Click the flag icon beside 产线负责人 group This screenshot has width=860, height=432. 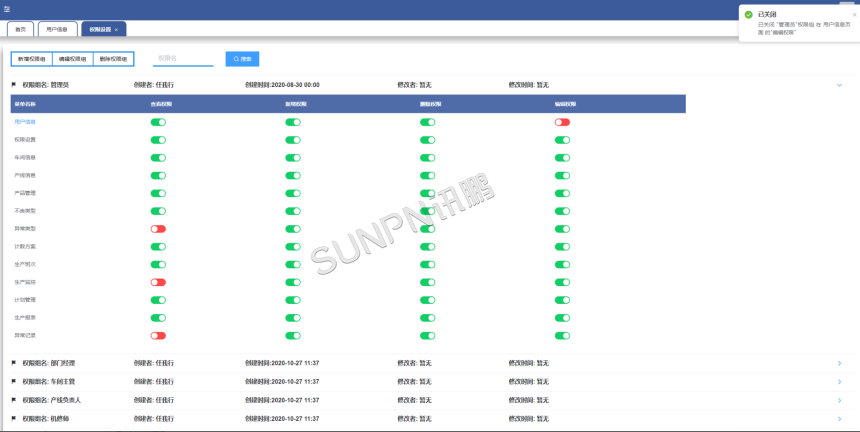(14, 400)
